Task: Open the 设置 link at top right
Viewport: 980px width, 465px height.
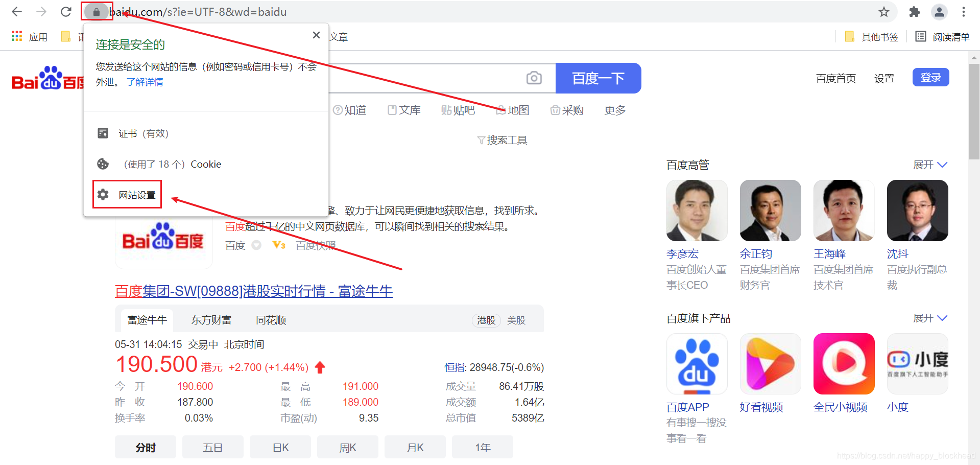Action: coord(884,78)
